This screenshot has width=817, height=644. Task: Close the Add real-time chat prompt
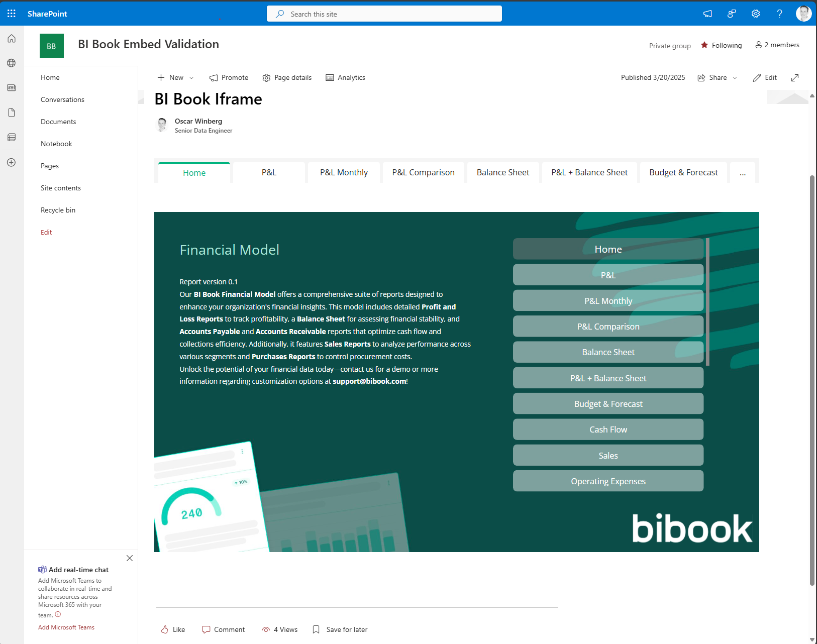click(x=130, y=558)
